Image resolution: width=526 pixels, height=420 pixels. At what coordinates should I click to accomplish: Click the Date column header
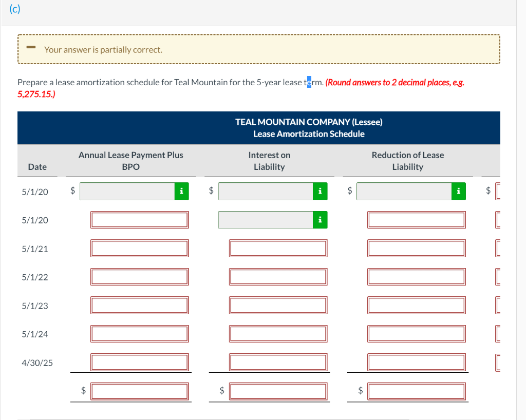tap(37, 166)
